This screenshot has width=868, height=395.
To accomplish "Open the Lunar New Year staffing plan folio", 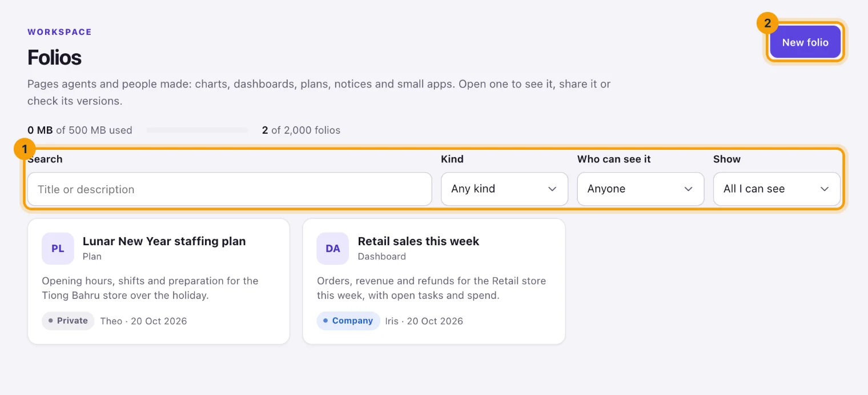I will (159, 281).
